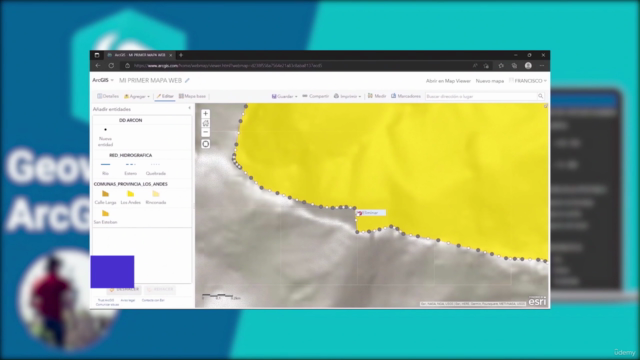The image size is (640, 360).
Task: Click the browser read aloud icon
Action: coord(475,65)
